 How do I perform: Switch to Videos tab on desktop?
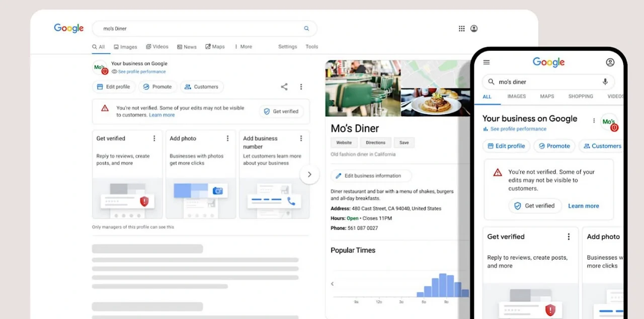click(157, 47)
